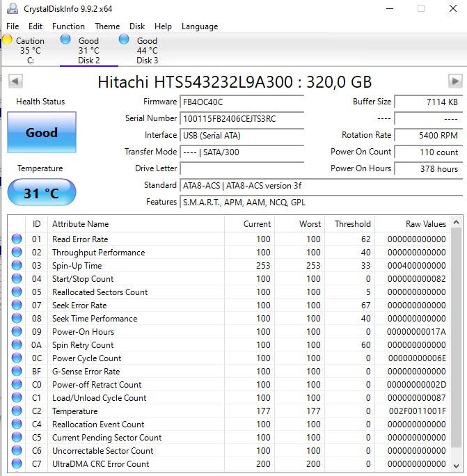Click the Attribute Name column header
This screenshot has height=476, width=467.
(x=136, y=224)
